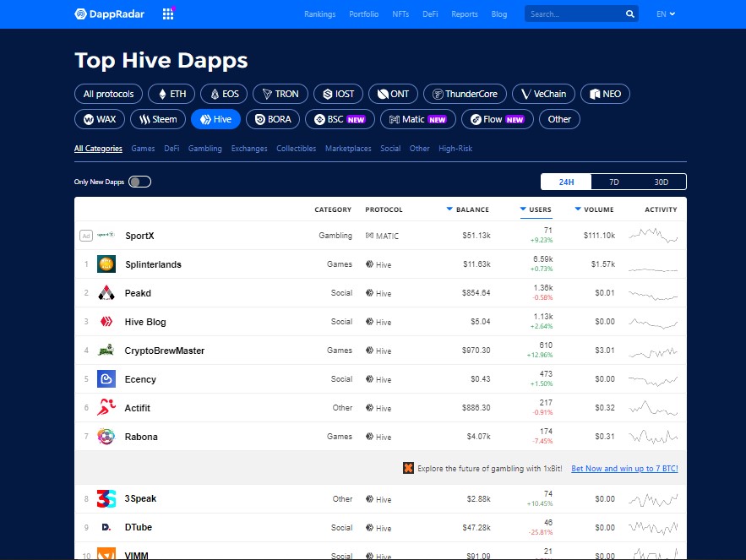Viewport: 746px width, 560px height.
Task: Filter by ThunderCore protocol
Action: tap(465, 94)
